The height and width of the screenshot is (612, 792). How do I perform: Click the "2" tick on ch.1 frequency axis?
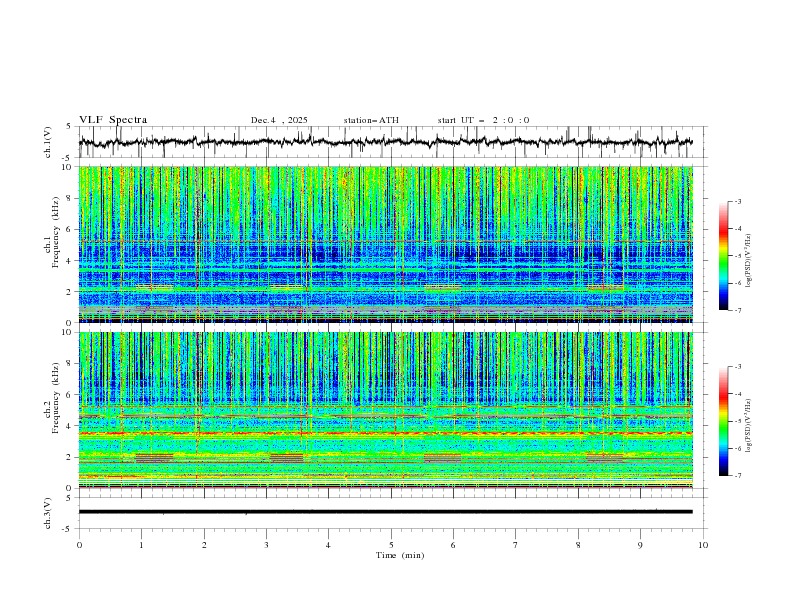[69, 292]
